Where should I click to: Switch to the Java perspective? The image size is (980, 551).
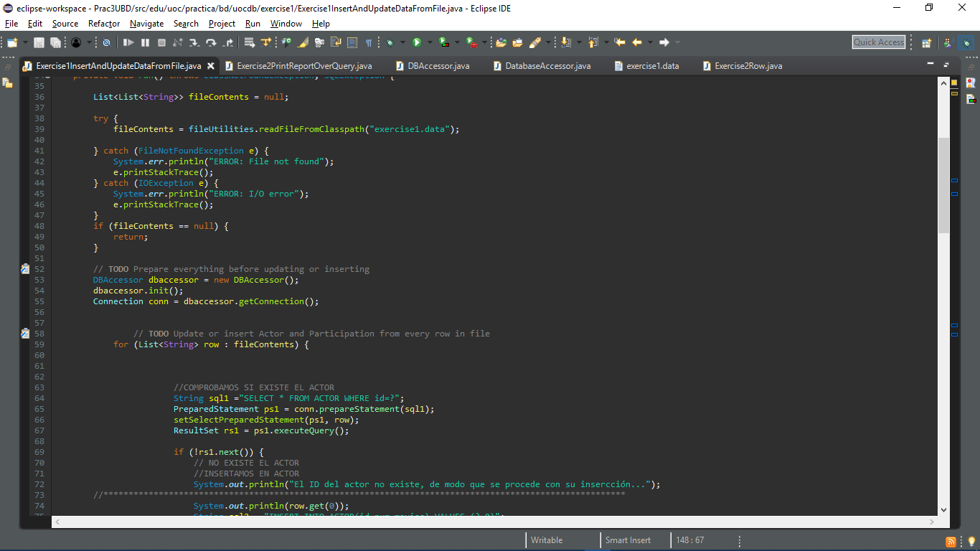pyautogui.click(x=948, y=43)
